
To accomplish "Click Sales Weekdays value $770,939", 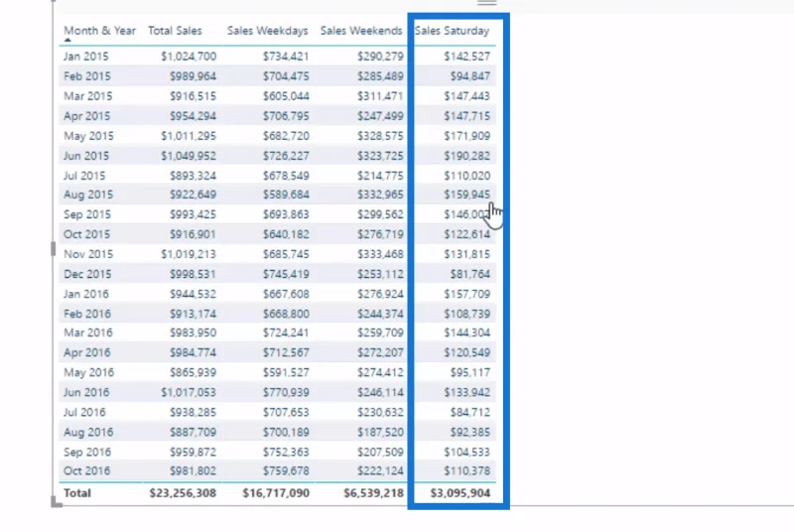I will 286,392.
